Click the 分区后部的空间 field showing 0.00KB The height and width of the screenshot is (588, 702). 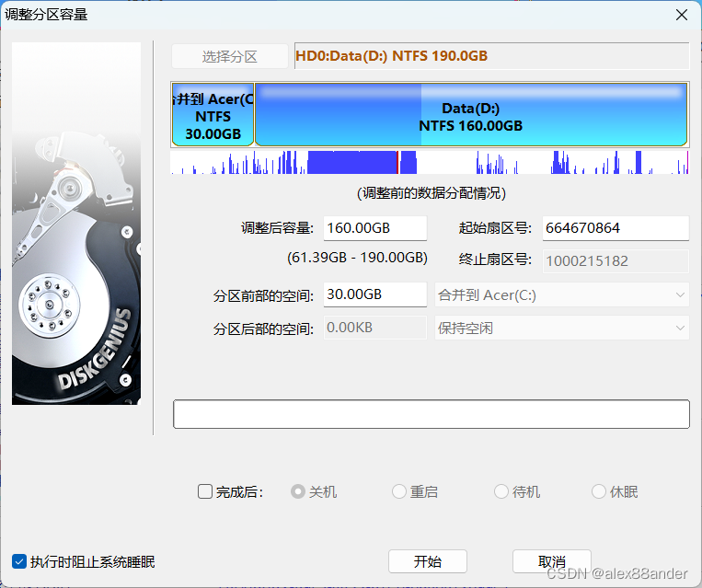(375, 328)
